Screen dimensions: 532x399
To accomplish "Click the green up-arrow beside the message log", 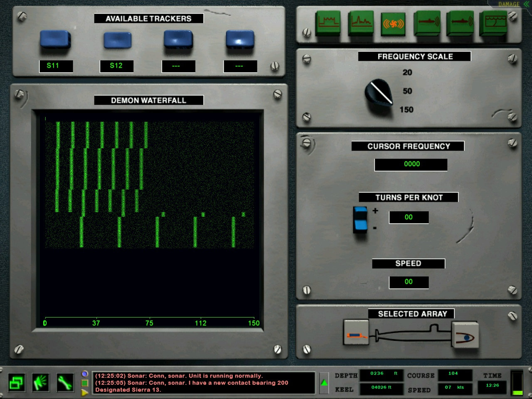I will tap(324, 383).
